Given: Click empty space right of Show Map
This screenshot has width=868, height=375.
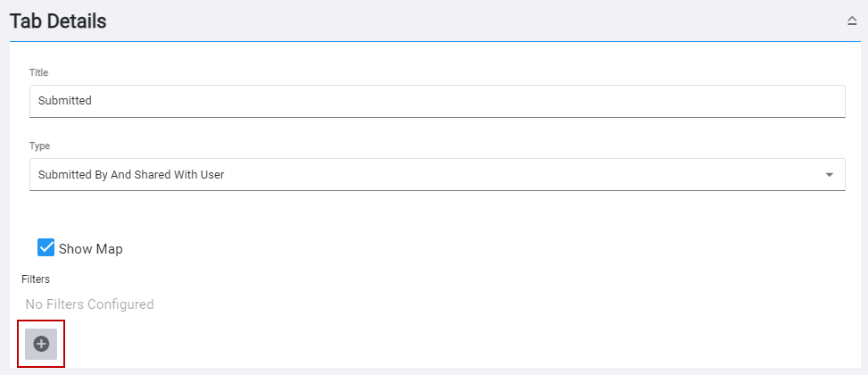Looking at the screenshot, I should pos(446,249).
